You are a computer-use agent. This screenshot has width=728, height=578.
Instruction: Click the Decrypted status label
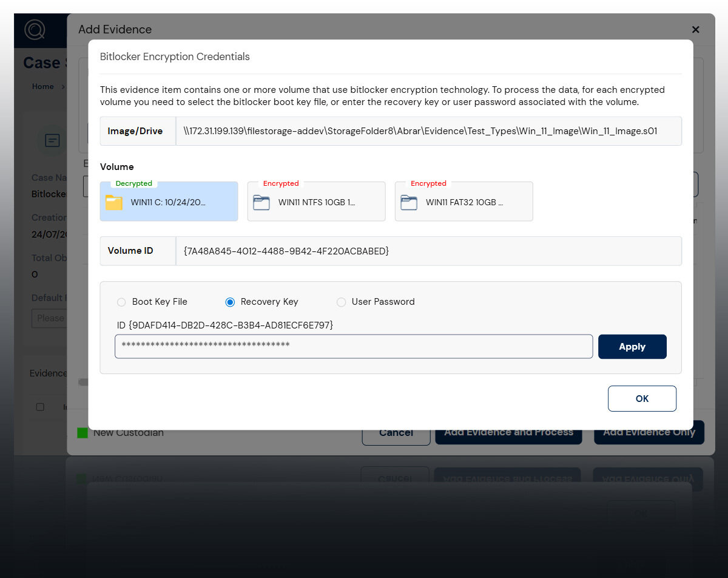coord(134,183)
